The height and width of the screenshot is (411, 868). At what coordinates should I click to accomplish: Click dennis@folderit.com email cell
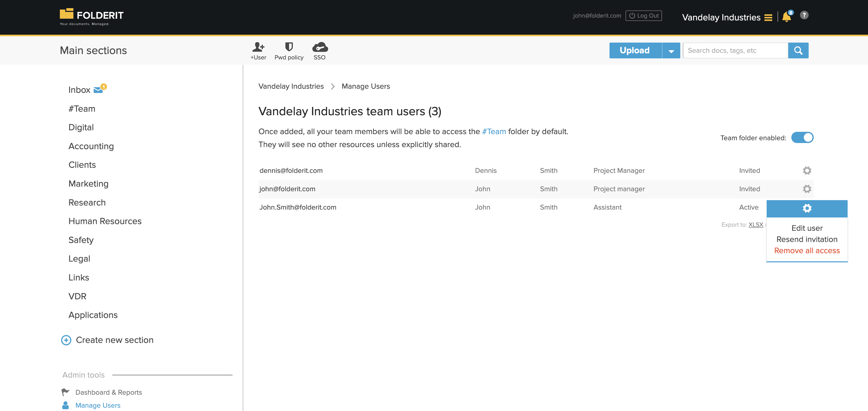(x=291, y=170)
